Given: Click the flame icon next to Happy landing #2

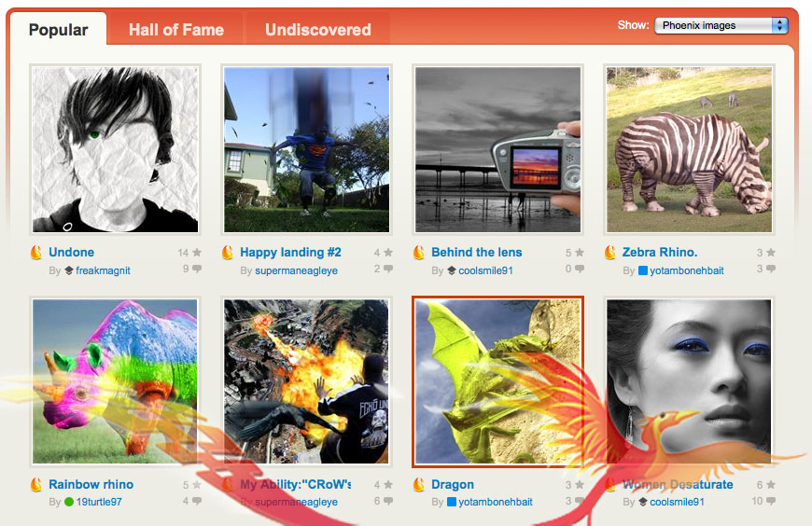Looking at the screenshot, I should click(x=228, y=252).
